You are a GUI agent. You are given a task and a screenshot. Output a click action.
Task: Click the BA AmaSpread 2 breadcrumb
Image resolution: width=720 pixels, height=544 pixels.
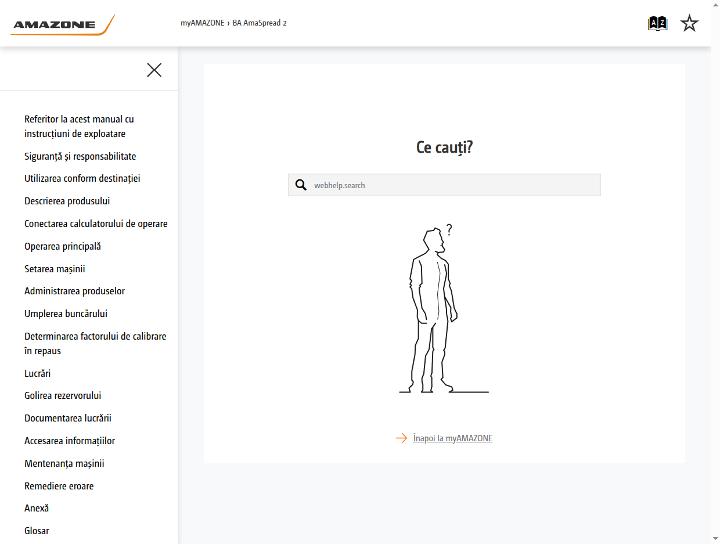click(259, 23)
